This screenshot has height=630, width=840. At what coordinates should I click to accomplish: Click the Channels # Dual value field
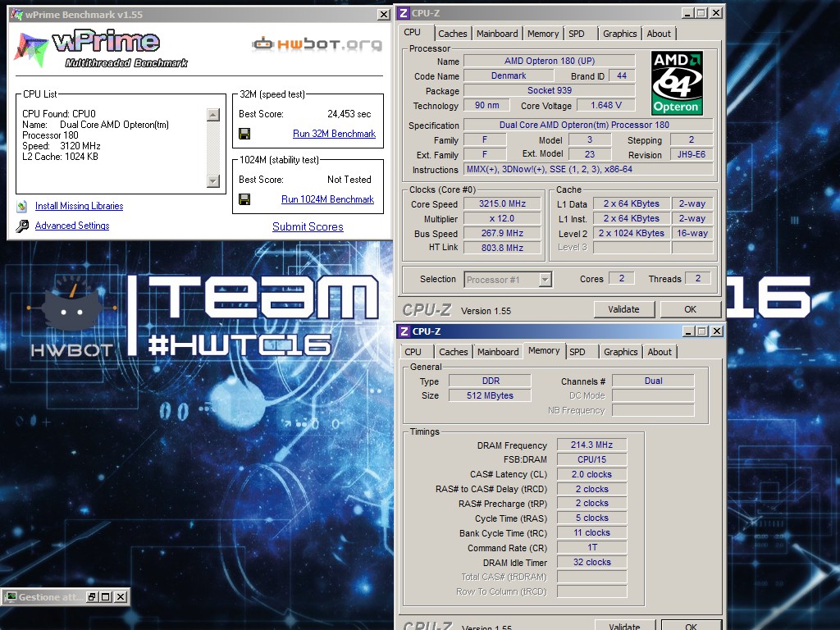click(x=653, y=381)
